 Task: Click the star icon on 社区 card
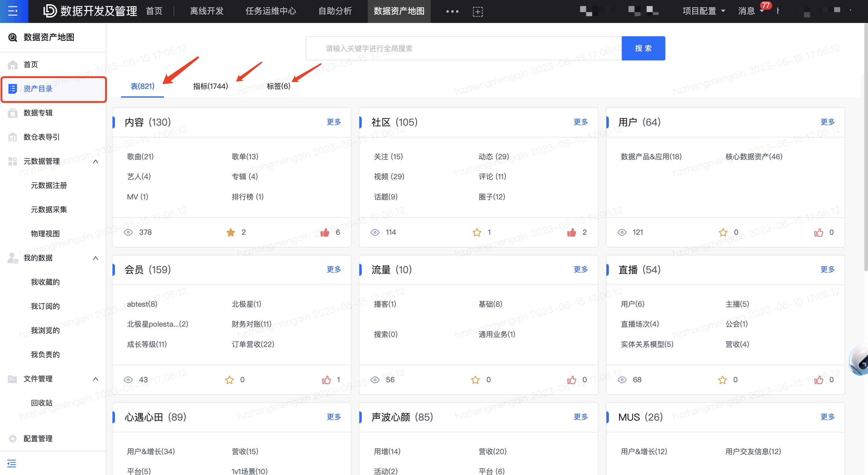pos(477,232)
